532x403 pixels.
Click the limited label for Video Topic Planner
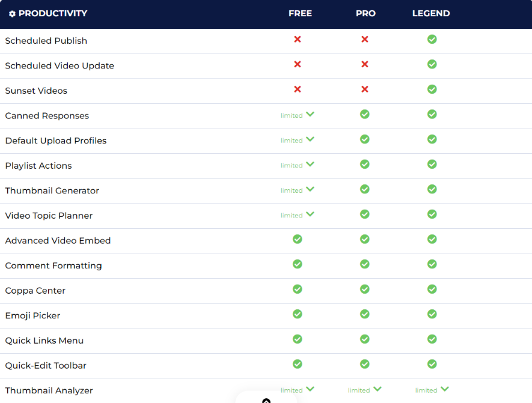click(x=290, y=214)
